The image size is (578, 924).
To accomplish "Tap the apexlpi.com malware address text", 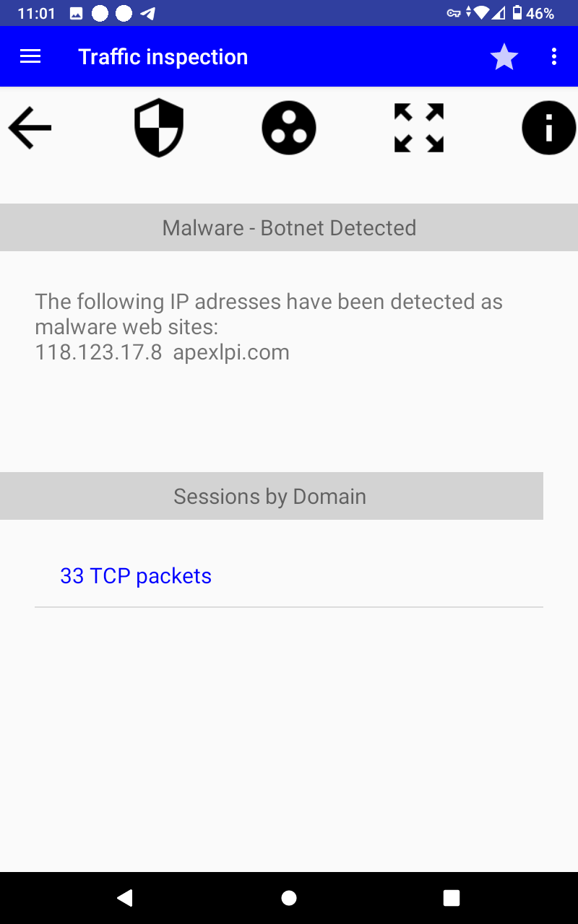I will point(231,352).
